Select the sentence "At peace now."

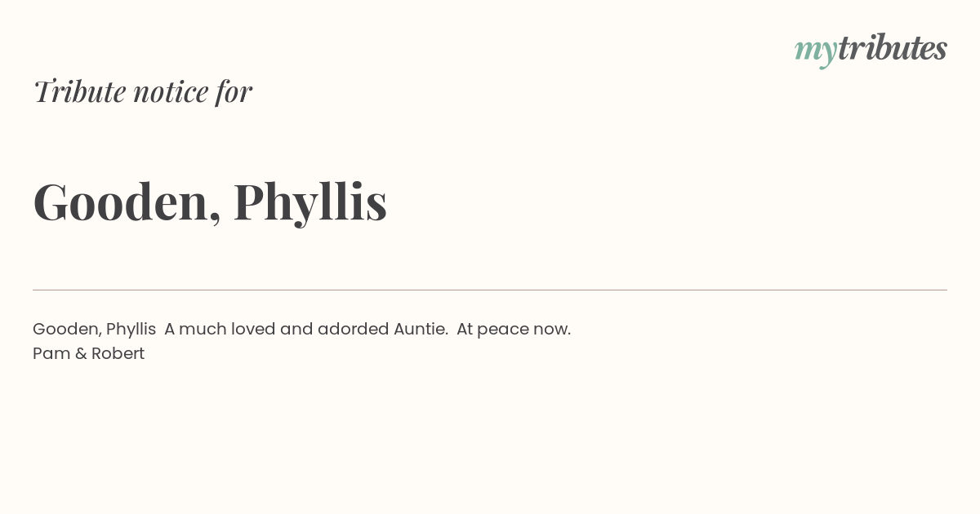(x=514, y=330)
